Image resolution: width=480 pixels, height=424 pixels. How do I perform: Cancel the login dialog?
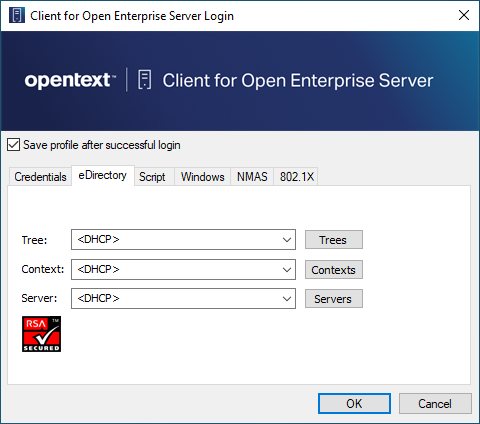click(x=435, y=404)
